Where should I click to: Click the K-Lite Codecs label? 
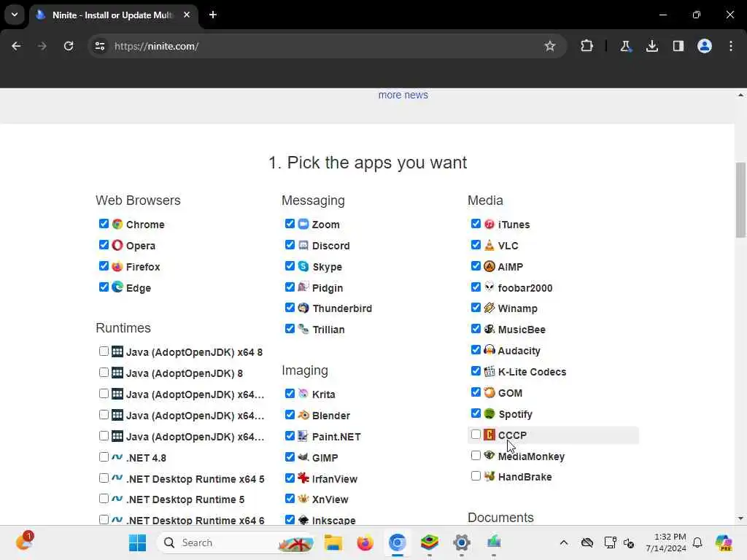point(532,372)
